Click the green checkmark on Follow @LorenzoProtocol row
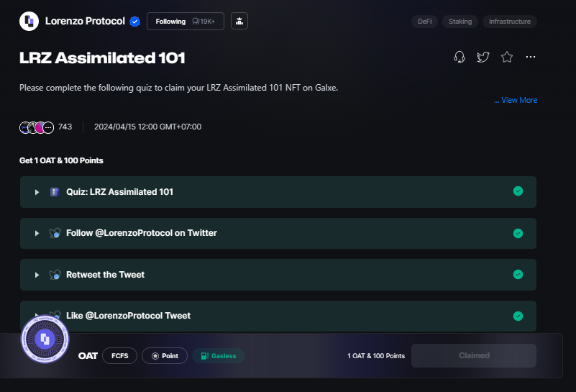This screenshot has width=576, height=392. click(518, 233)
